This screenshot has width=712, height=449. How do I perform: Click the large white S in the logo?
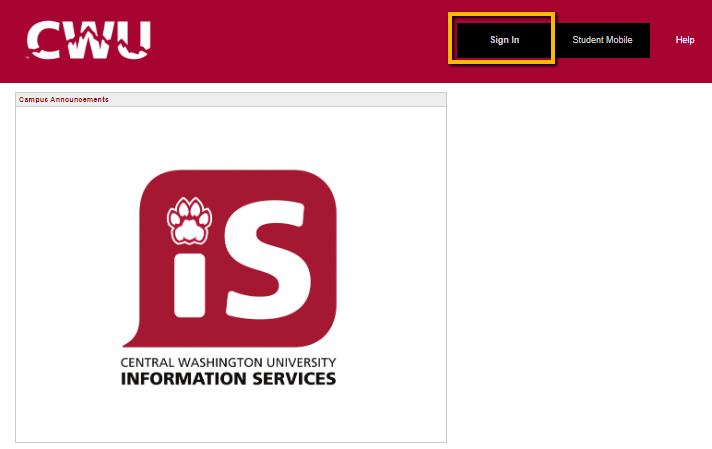pos(268,259)
